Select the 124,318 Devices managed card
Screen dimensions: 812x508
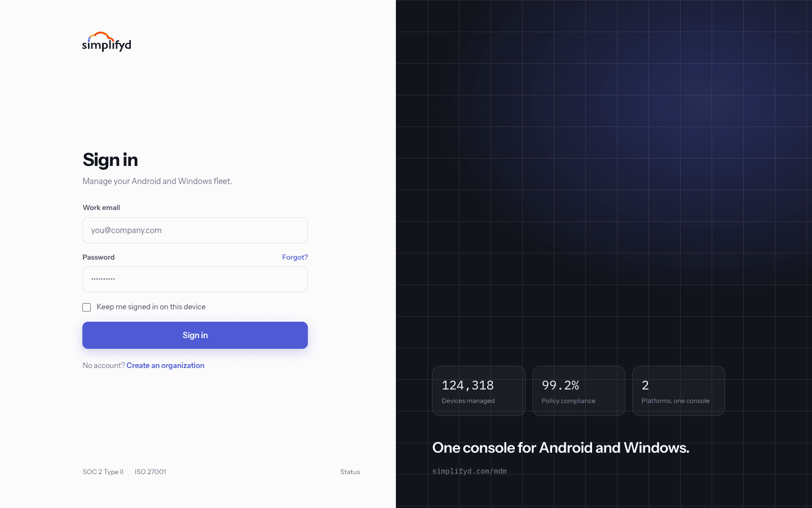pyautogui.click(x=479, y=391)
